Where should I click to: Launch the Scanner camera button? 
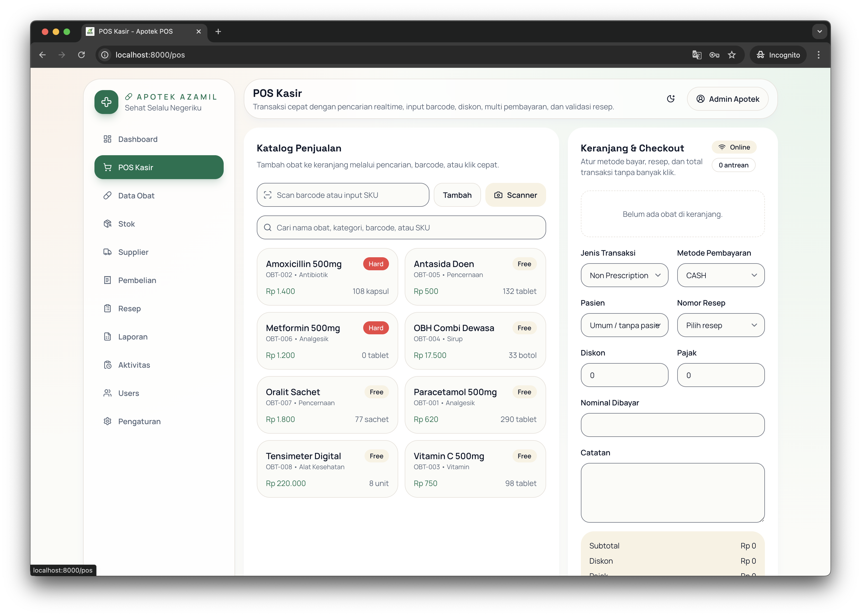click(x=515, y=195)
